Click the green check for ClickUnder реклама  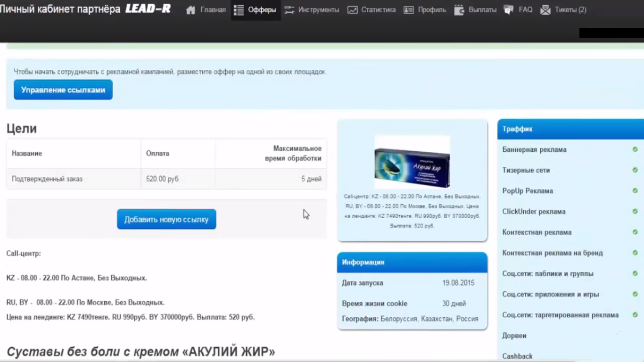tap(635, 212)
